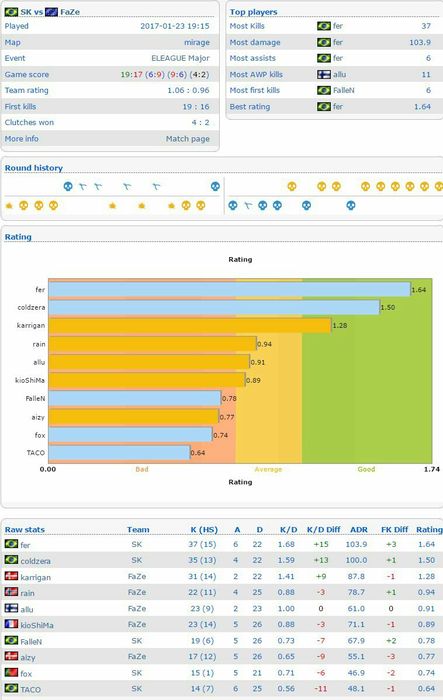Open kioShiMa player page in Raw stats
This screenshot has width=443, height=700.
pos(37,625)
